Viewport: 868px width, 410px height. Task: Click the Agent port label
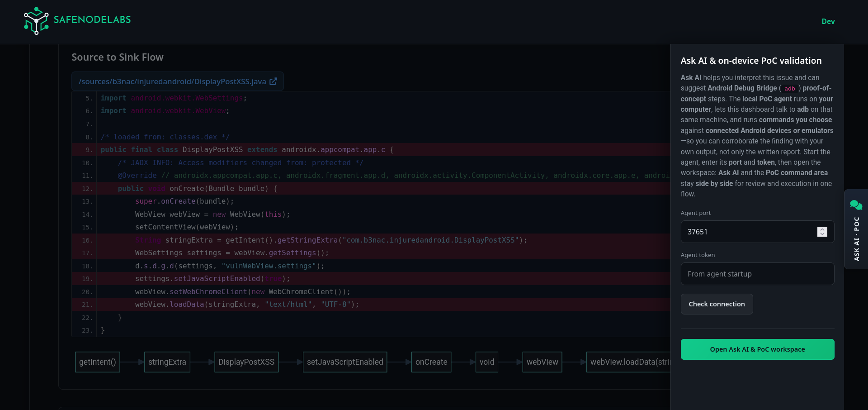696,213
